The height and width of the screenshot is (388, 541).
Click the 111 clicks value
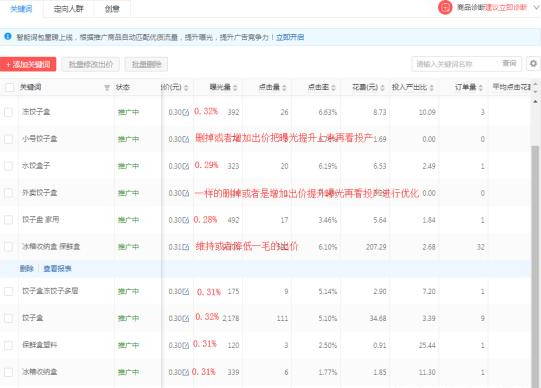pos(282,318)
